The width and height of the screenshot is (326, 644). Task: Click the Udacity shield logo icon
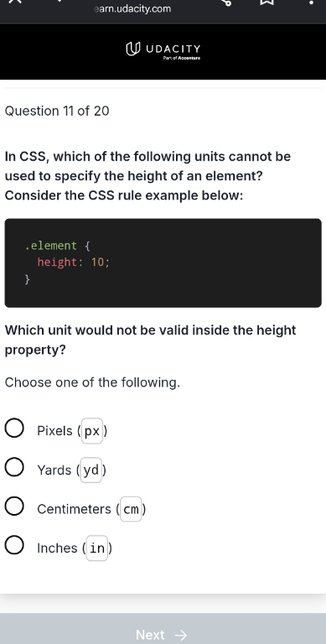pos(132,49)
